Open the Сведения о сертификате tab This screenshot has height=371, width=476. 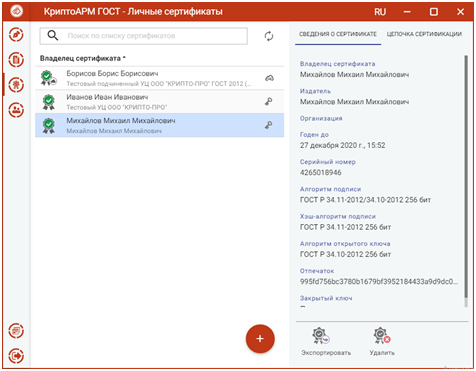(x=338, y=34)
